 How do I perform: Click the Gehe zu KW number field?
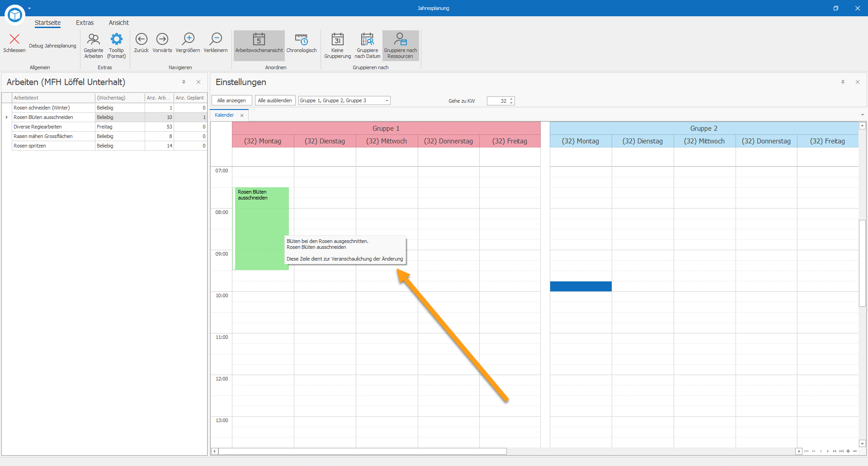coord(497,101)
